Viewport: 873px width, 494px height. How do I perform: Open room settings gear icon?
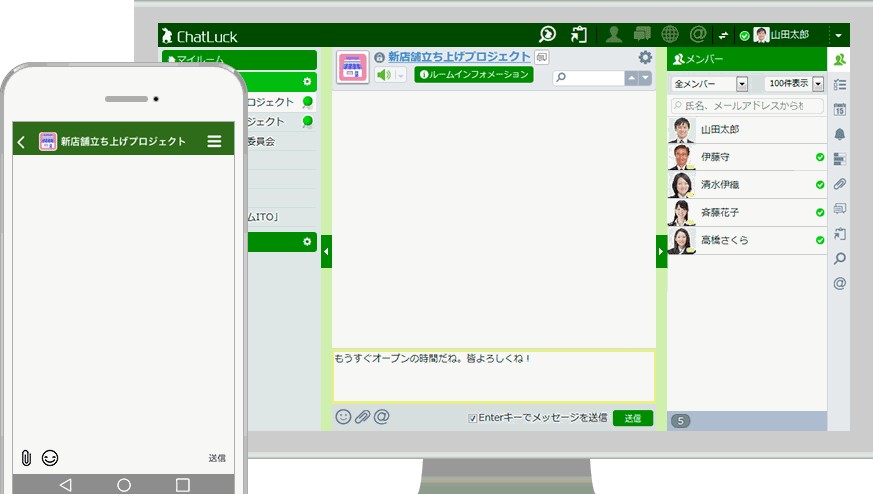pyautogui.click(x=645, y=58)
